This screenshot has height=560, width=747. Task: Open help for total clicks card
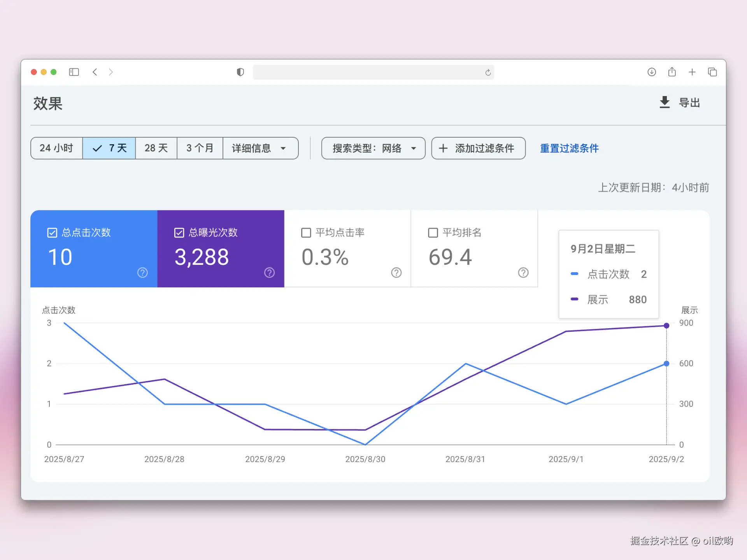tap(142, 273)
